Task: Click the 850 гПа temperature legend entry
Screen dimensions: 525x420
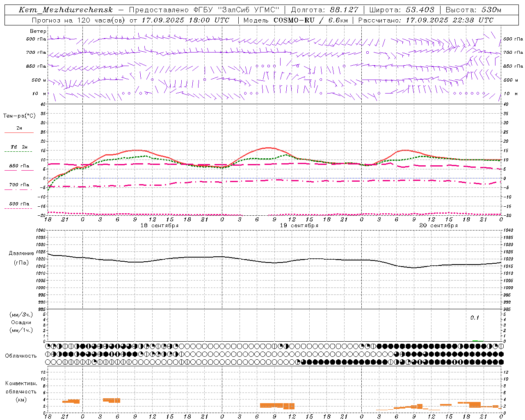Action: [19, 166]
